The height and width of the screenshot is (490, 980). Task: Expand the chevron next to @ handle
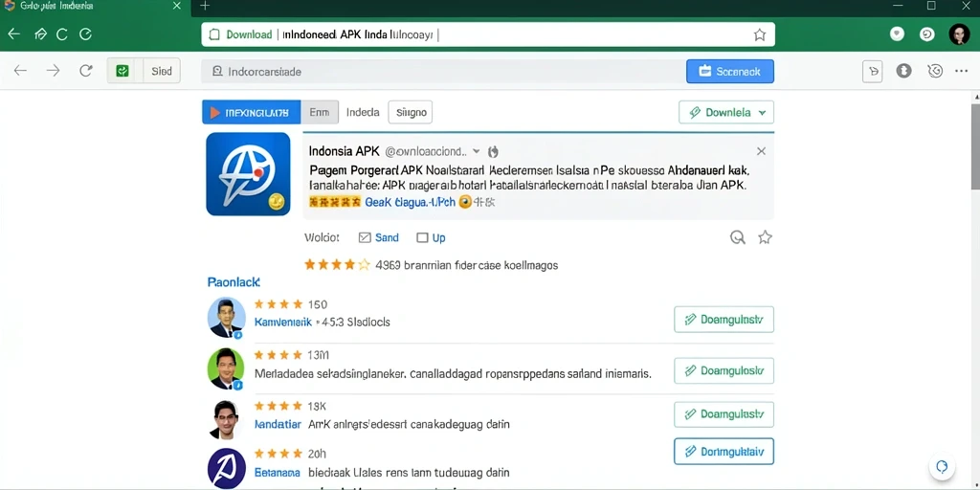point(477,151)
